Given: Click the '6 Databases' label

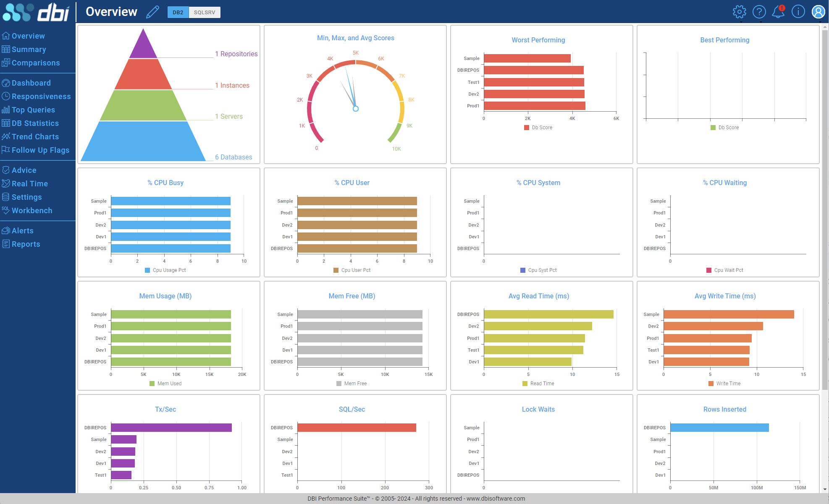Looking at the screenshot, I should tap(233, 157).
